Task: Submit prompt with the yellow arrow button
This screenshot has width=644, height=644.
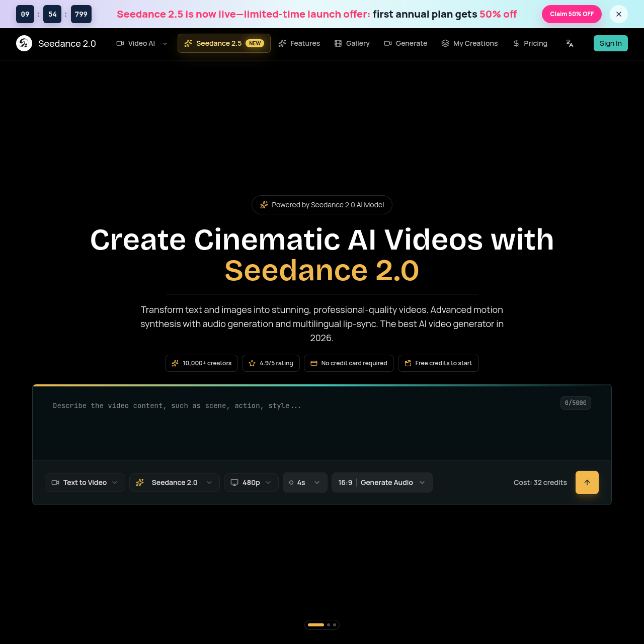Action: [x=587, y=482]
